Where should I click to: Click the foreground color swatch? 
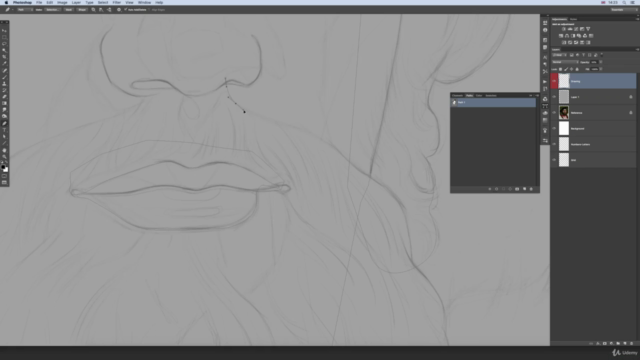3,167
